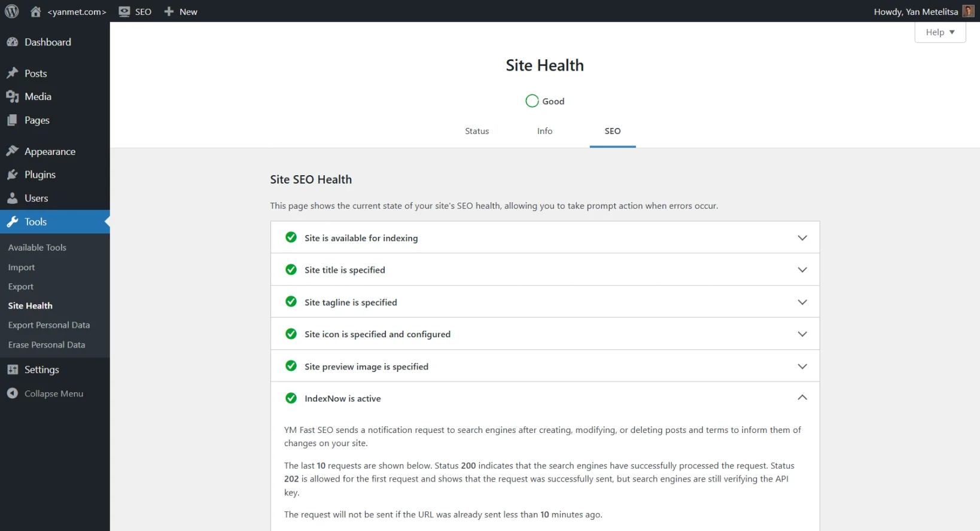
Task: Click the user avatar in top bar
Action: click(x=968, y=11)
